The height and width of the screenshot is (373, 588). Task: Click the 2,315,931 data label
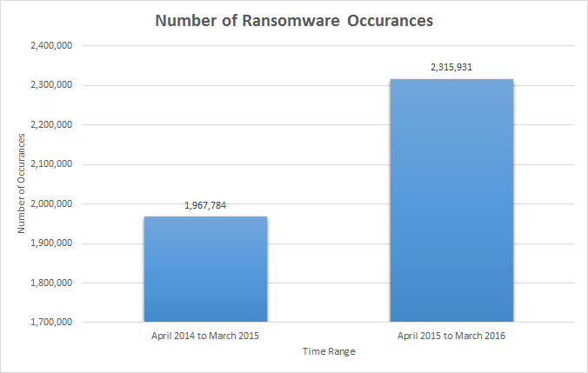451,68
